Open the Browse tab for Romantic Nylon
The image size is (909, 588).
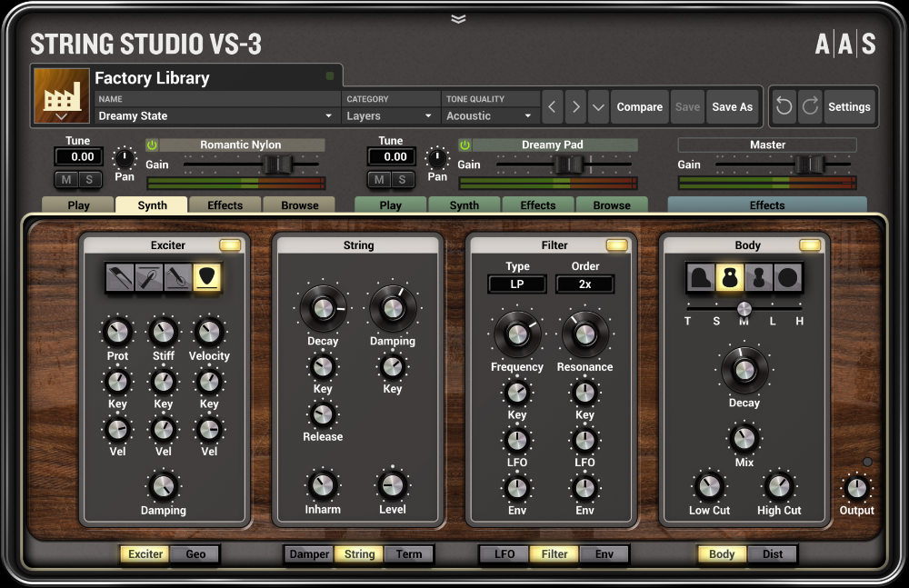coord(299,204)
